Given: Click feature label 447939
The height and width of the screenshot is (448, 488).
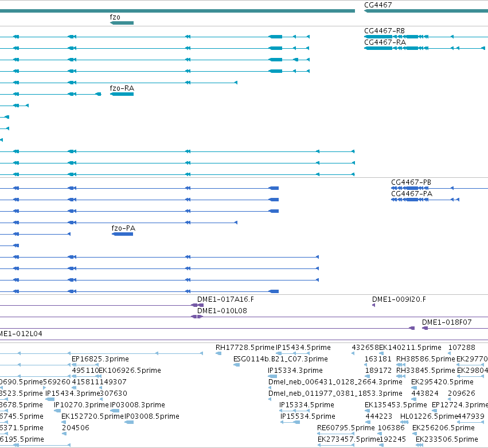Looking at the screenshot, I should (x=471, y=416).
